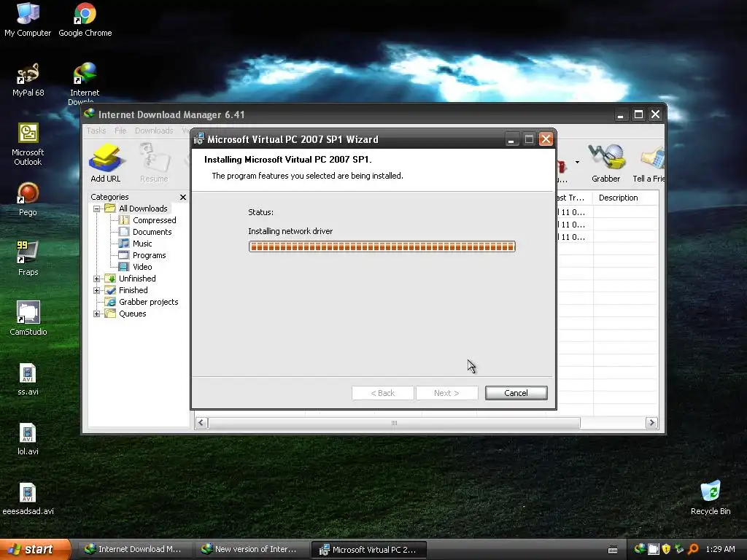
Task: Collapse the All Downloads tree node
Action: click(x=97, y=209)
